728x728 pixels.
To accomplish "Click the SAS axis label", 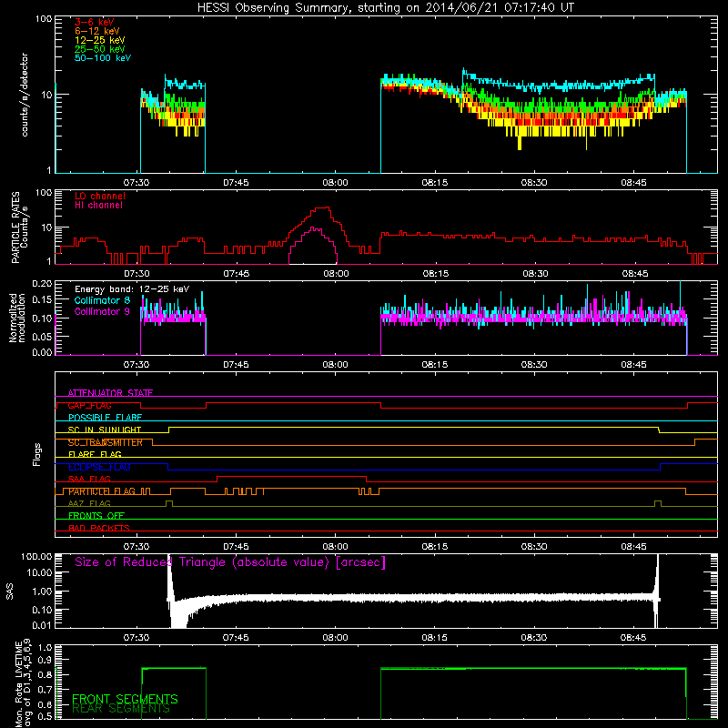I will 10,591.
